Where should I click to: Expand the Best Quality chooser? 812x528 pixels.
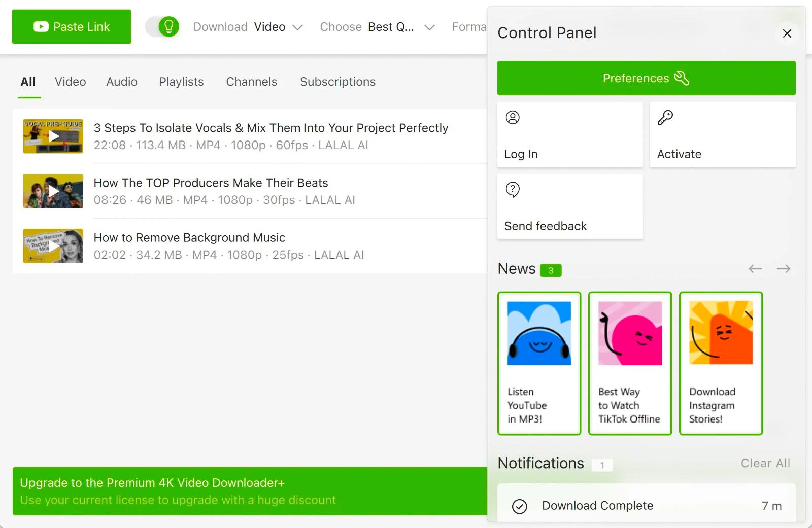coord(401,27)
